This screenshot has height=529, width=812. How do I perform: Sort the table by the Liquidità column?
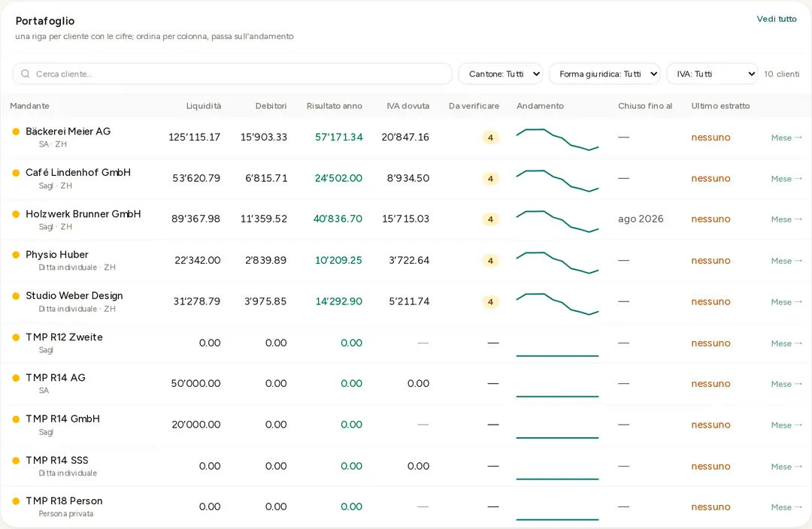[204, 106]
